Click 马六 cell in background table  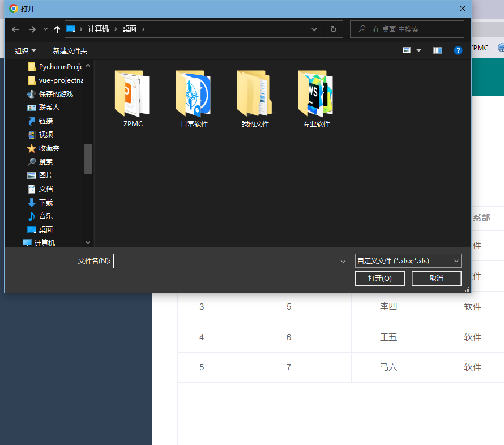click(x=388, y=367)
